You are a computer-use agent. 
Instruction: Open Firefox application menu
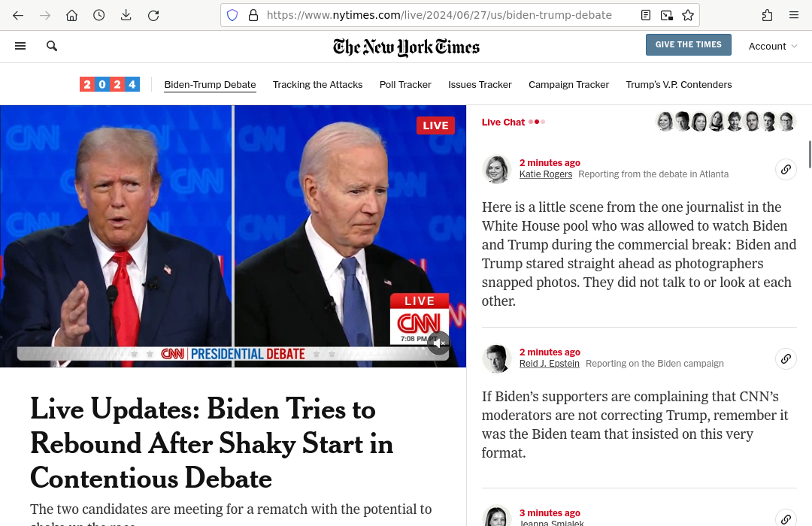[793, 16]
